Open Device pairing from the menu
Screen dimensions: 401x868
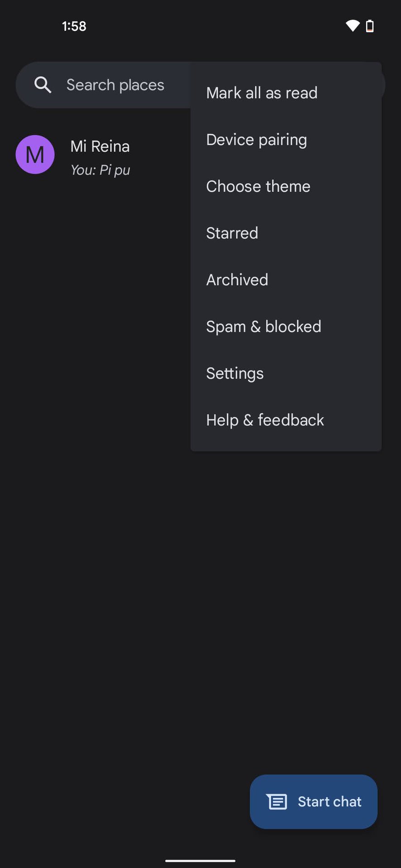pos(256,140)
